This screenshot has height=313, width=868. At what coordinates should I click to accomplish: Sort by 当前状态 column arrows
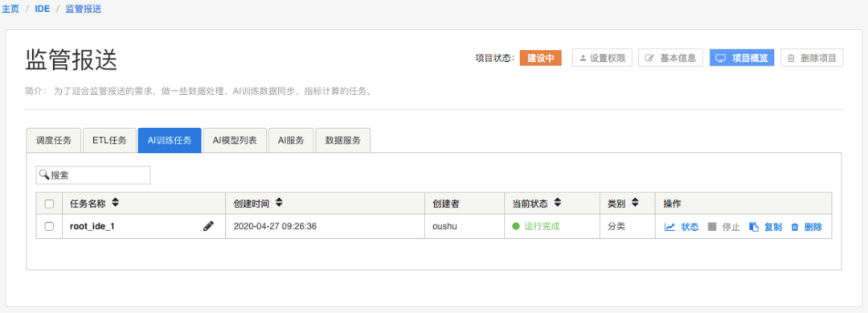(x=558, y=203)
